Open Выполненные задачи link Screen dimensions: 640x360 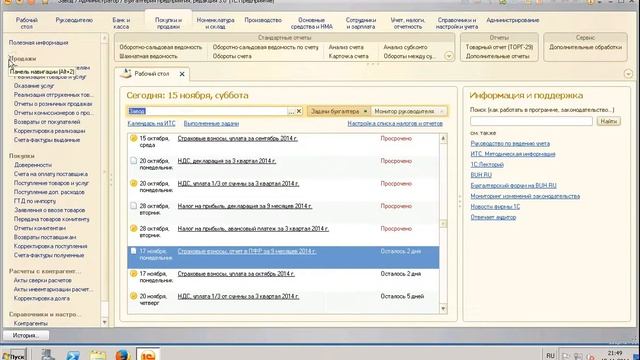click(211, 124)
